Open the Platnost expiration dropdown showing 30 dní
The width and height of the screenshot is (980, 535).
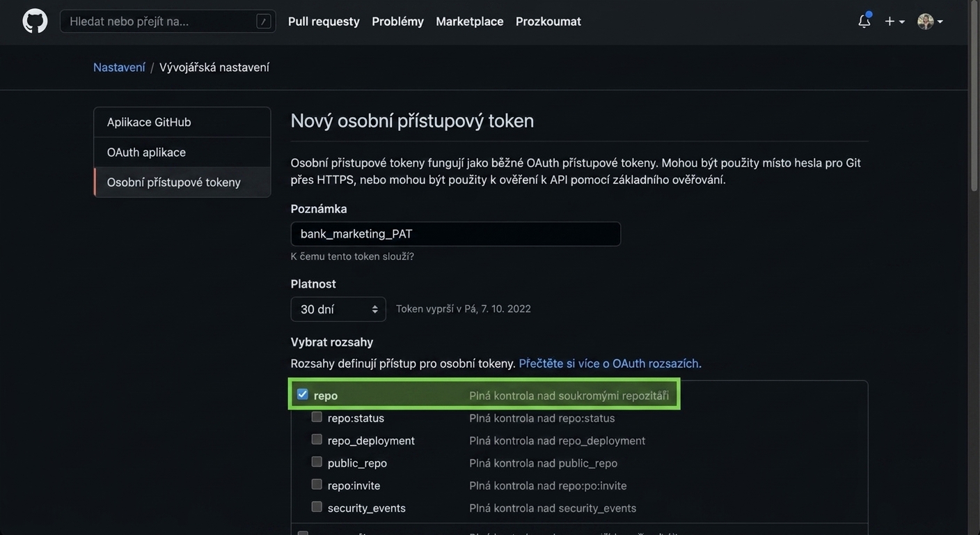(338, 309)
